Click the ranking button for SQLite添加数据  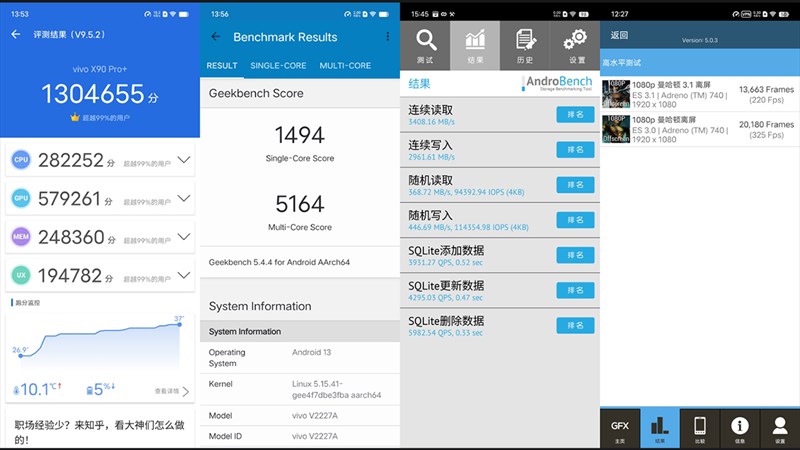click(575, 255)
